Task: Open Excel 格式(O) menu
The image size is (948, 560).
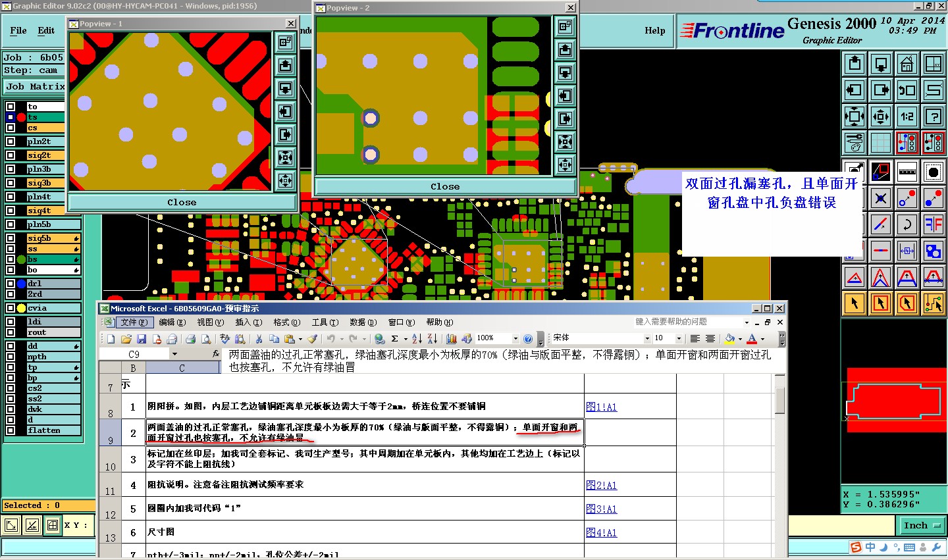Action: click(x=287, y=322)
